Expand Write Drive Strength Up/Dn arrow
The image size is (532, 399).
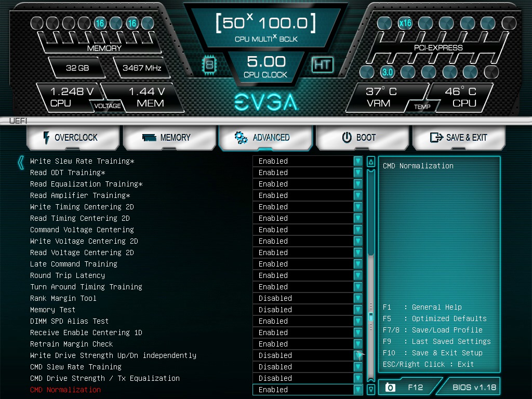point(357,355)
